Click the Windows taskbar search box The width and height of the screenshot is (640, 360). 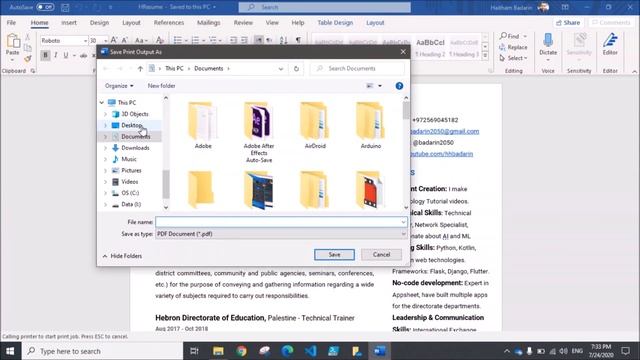tap(102, 351)
